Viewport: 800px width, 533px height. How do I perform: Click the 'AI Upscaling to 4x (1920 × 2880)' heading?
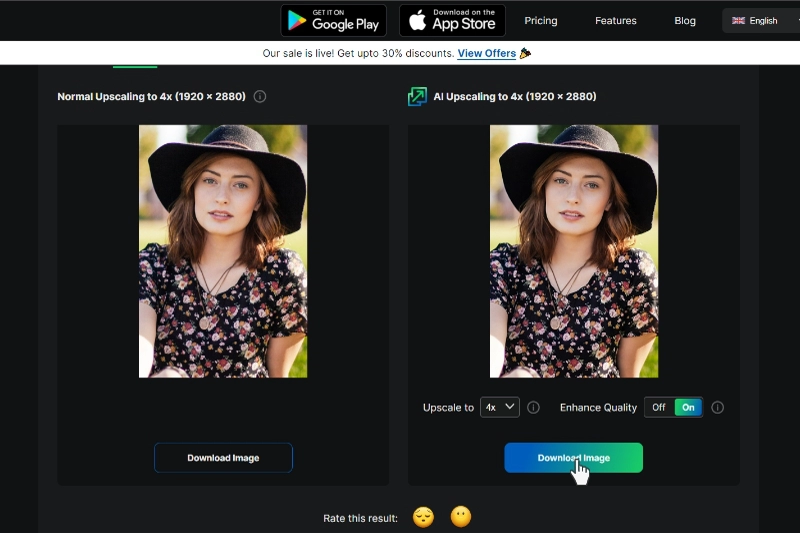click(x=515, y=96)
